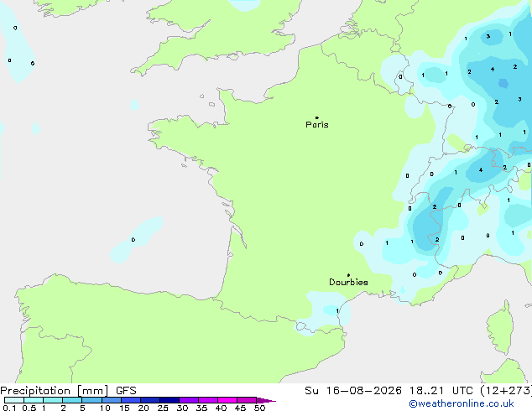This screenshot has width=532, height=411.
Task: Pick the 30 mm purple legend swatch
Action: pos(188,400)
